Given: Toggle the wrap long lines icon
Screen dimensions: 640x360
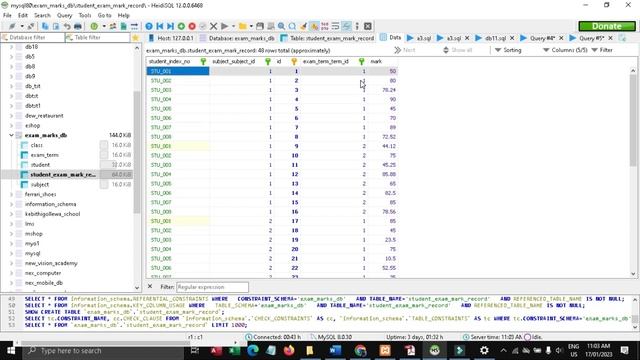Looking at the screenshot, I should click(x=335, y=26).
